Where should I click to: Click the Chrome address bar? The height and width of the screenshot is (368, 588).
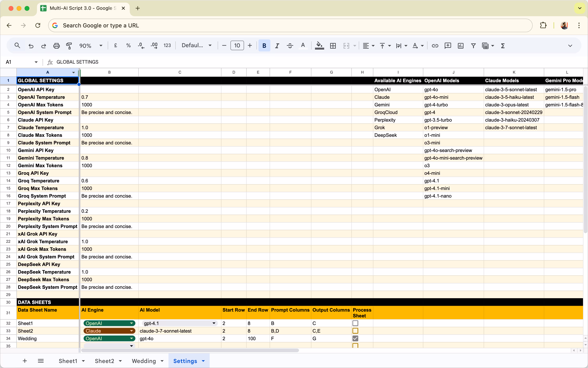290,25
